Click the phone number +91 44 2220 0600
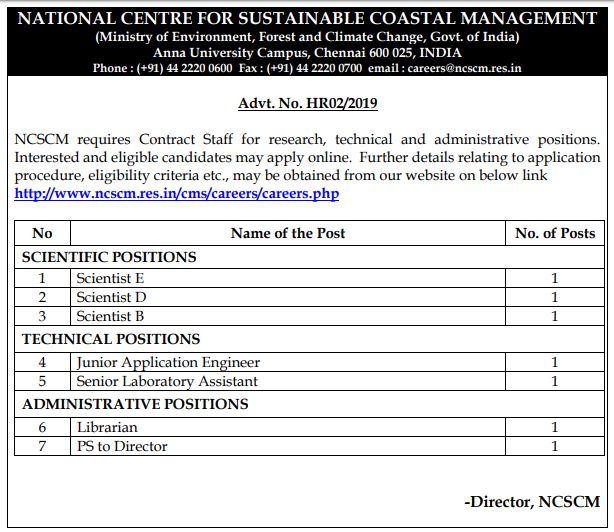The height and width of the screenshot is (532, 614). pos(184,68)
